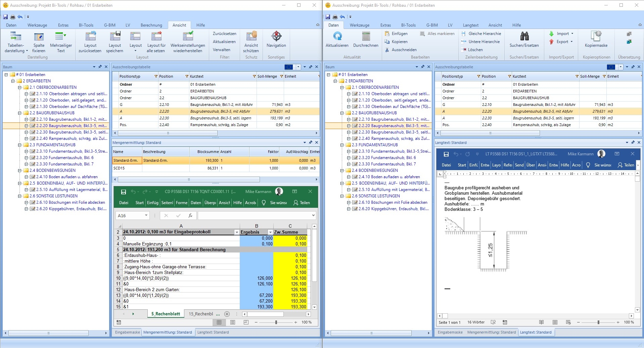
Task: Switch to Langtext: Standard tab in left window
Action: 213,332
